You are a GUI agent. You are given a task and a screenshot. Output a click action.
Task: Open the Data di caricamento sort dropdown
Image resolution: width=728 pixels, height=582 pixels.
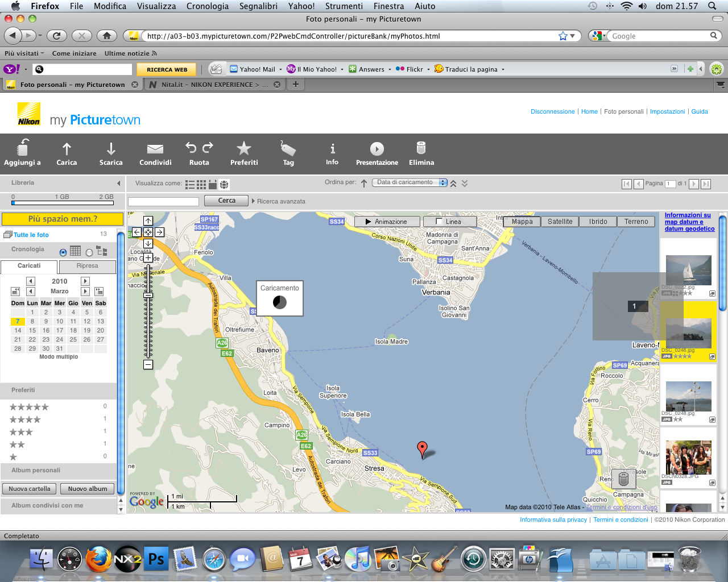(x=409, y=182)
